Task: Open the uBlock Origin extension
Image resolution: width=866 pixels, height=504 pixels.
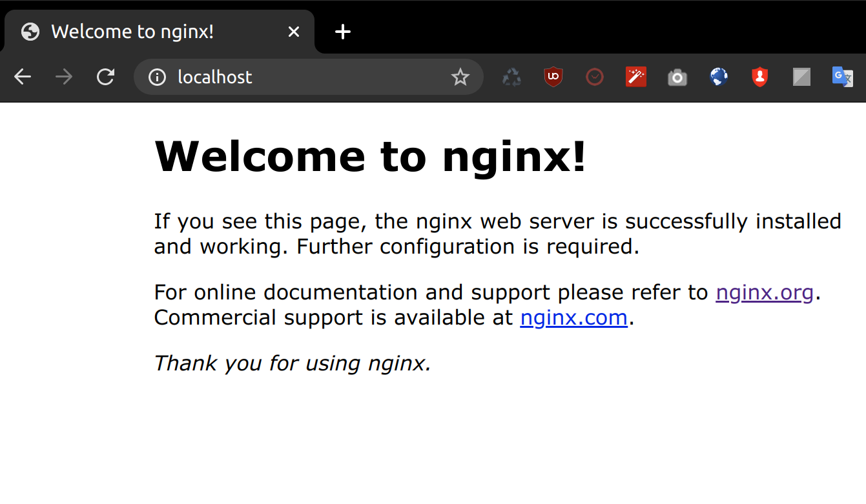Action: tap(553, 77)
